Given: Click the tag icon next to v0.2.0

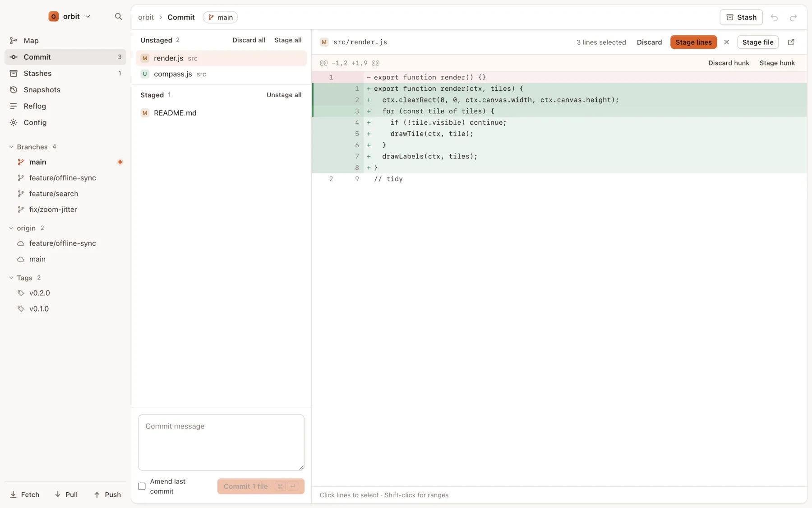Looking at the screenshot, I should tap(21, 293).
